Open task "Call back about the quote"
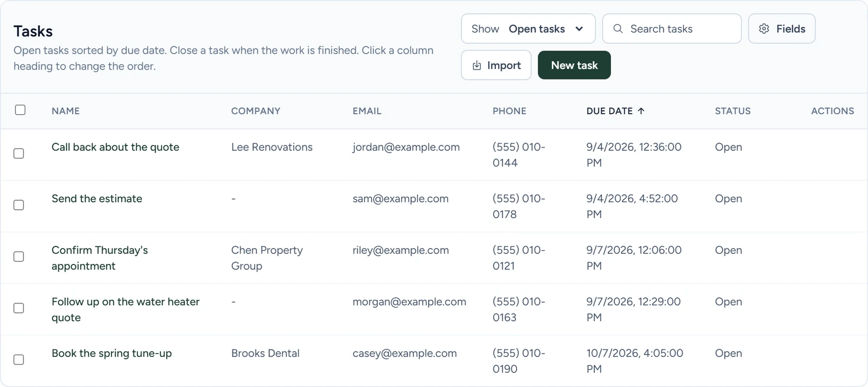 coord(116,147)
